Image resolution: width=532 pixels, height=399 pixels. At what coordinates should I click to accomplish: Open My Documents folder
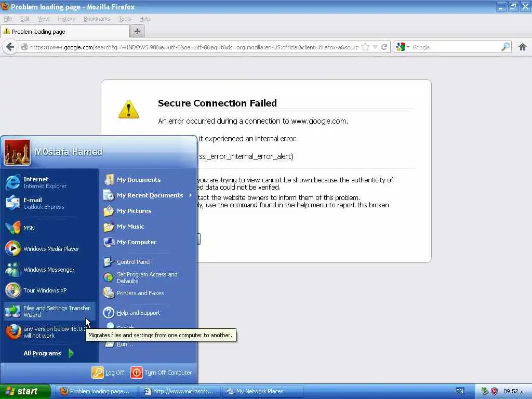[x=148, y=179]
